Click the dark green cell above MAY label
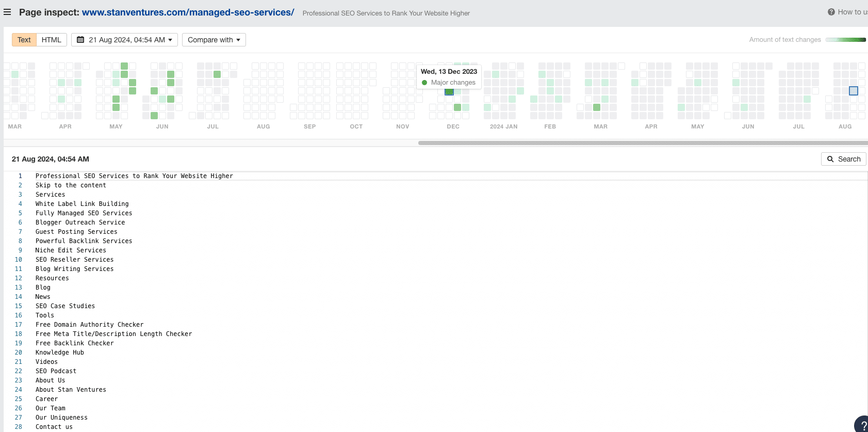 point(116,107)
